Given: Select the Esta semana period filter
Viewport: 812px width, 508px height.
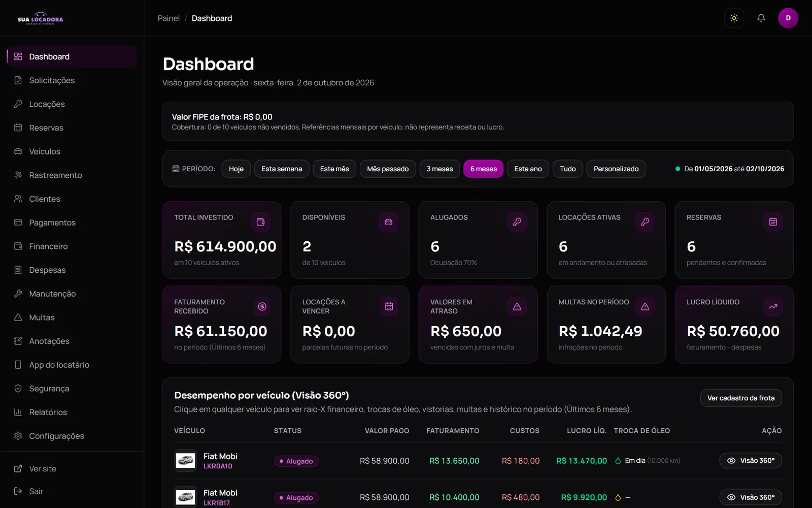Looking at the screenshot, I should point(282,169).
